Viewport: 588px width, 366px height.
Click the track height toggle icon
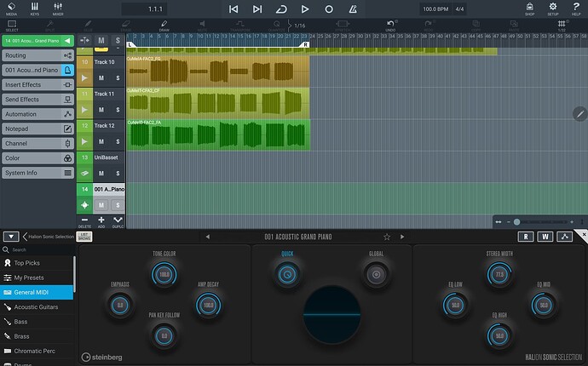point(84,41)
